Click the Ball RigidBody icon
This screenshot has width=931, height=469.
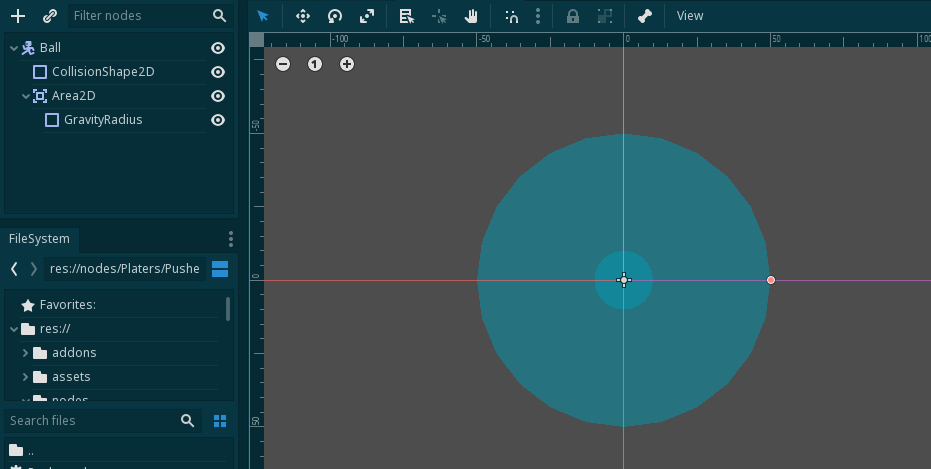coord(28,48)
